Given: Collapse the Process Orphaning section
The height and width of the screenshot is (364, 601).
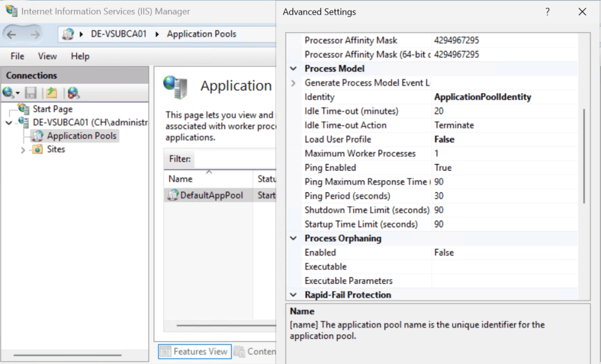Looking at the screenshot, I should pyautogui.click(x=293, y=239).
